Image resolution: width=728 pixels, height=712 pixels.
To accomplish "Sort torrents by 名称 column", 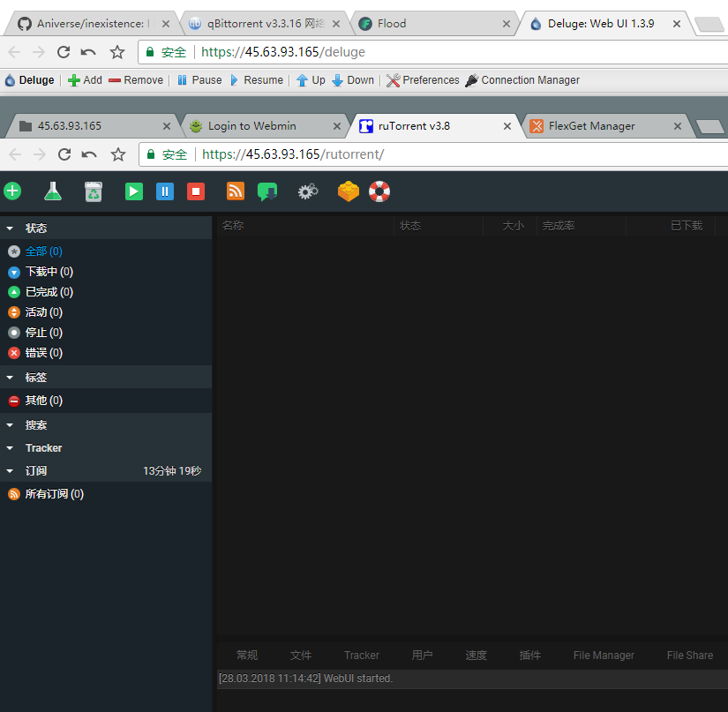I will click(x=305, y=226).
